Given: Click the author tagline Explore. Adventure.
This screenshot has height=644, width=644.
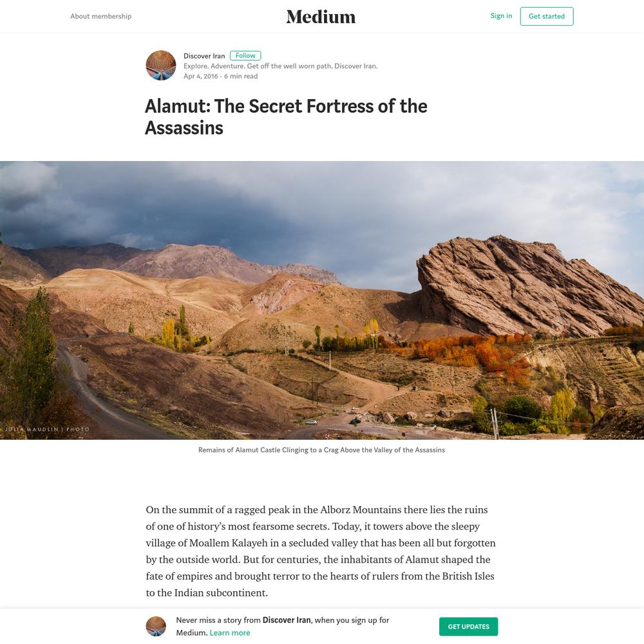Looking at the screenshot, I should click(x=281, y=66).
